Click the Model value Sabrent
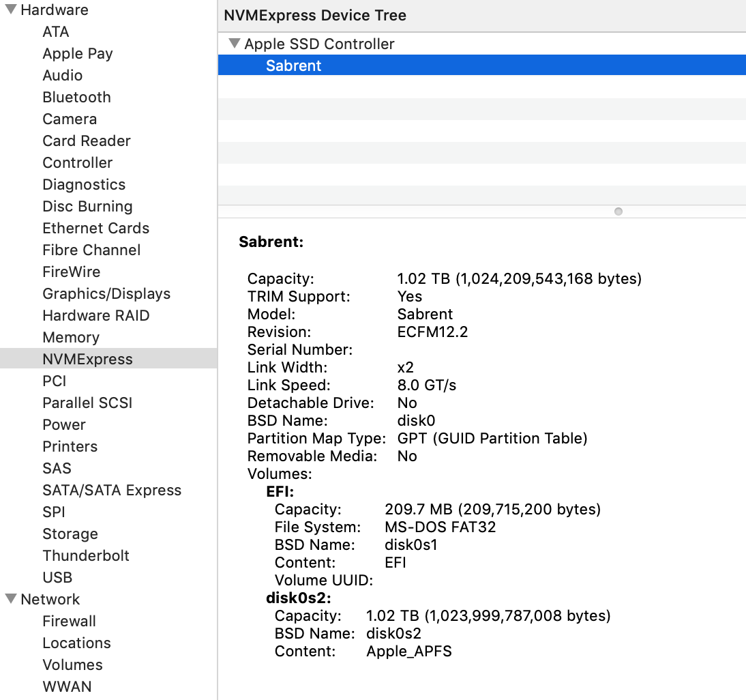 tap(425, 314)
